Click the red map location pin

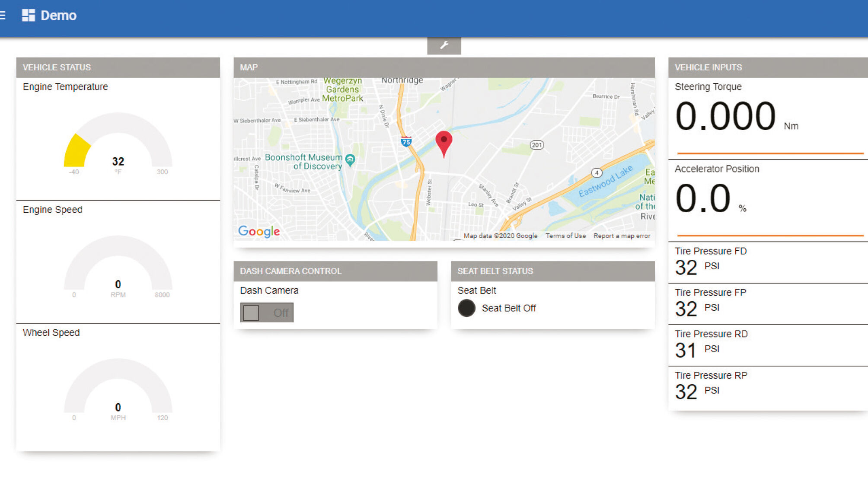pyautogui.click(x=444, y=142)
